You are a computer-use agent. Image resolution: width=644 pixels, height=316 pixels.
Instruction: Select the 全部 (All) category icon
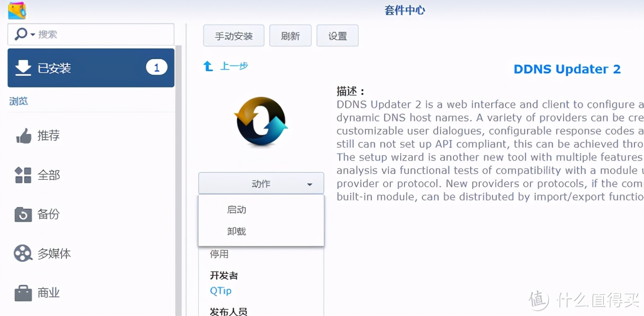23,175
